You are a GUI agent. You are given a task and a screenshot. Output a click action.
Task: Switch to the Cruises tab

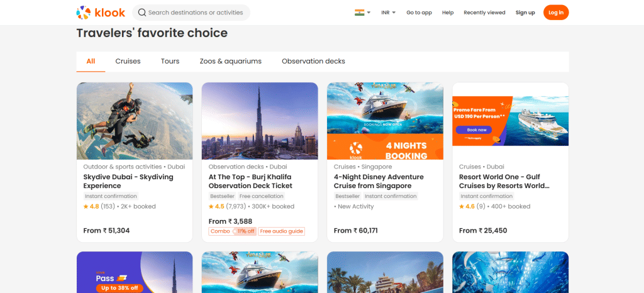[128, 61]
